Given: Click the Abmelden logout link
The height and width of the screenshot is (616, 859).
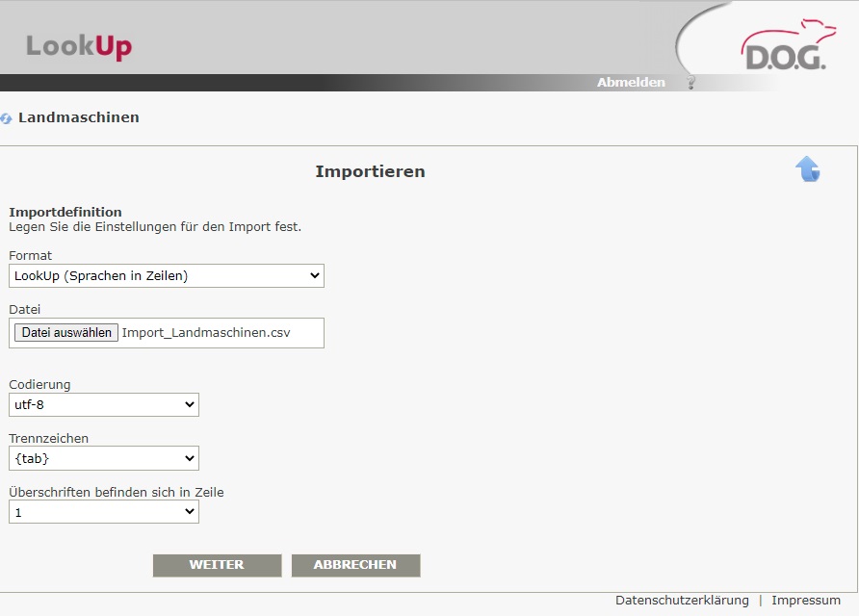Looking at the screenshot, I should (x=631, y=83).
